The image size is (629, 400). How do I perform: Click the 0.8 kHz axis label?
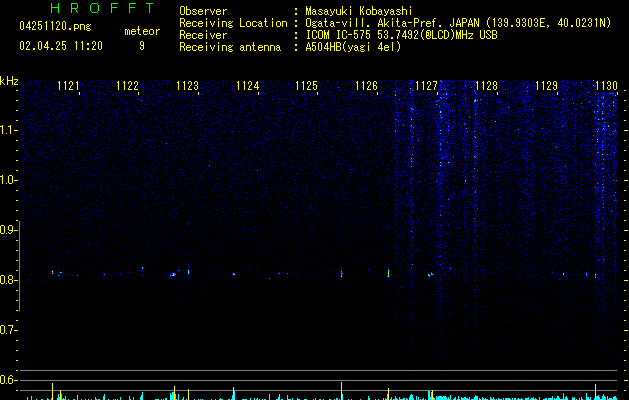click(x=8, y=280)
